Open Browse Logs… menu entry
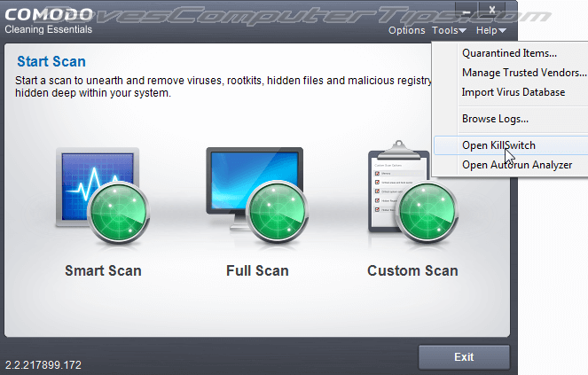This screenshot has height=375, width=588. coord(511,119)
